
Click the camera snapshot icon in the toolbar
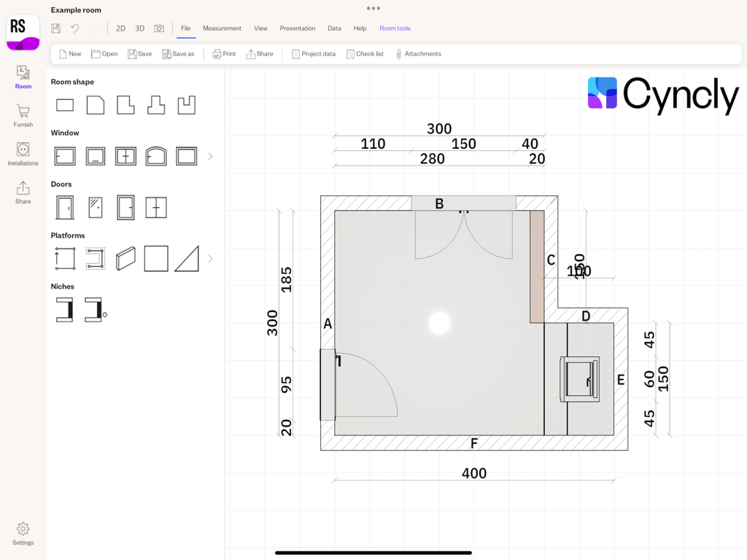(x=160, y=28)
